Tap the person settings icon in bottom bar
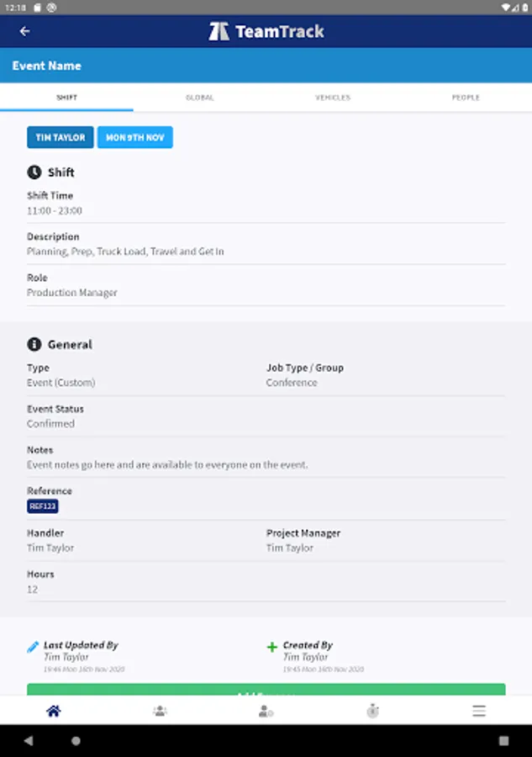Screen dimensions: 532x757 (x=266, y=711)
